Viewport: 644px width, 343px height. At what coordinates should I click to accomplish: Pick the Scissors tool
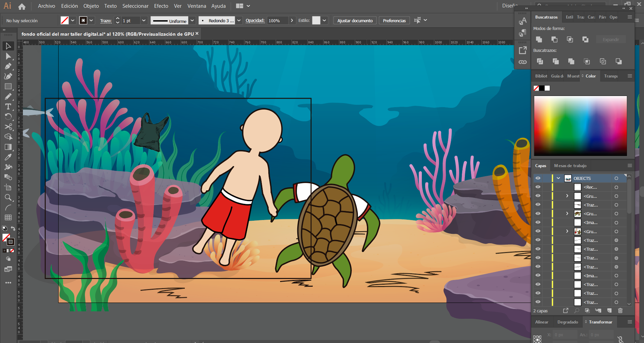pos(8,127)
